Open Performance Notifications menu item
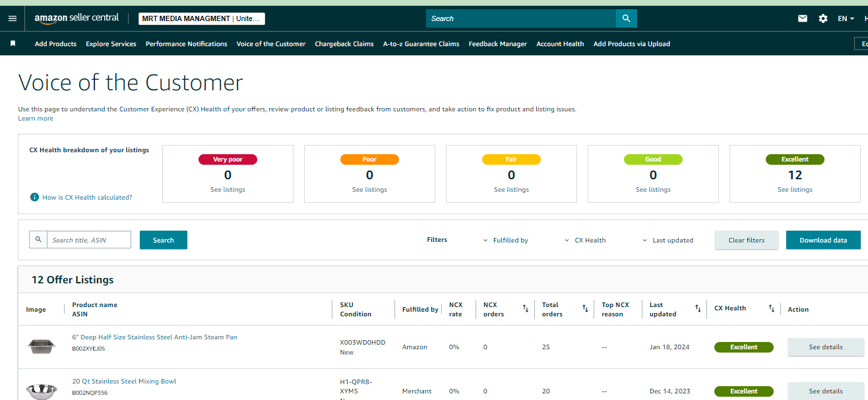 tap(187, 44)
